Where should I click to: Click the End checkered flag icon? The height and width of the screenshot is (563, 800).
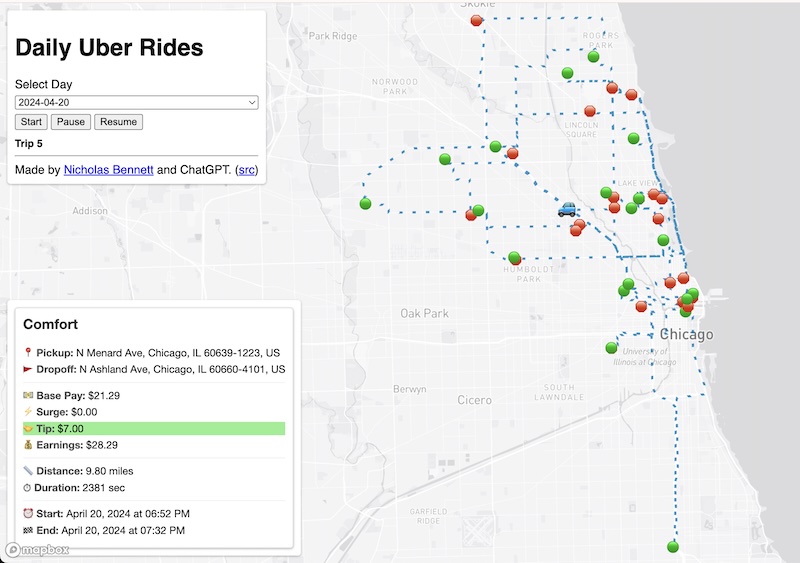click(28, 530)
